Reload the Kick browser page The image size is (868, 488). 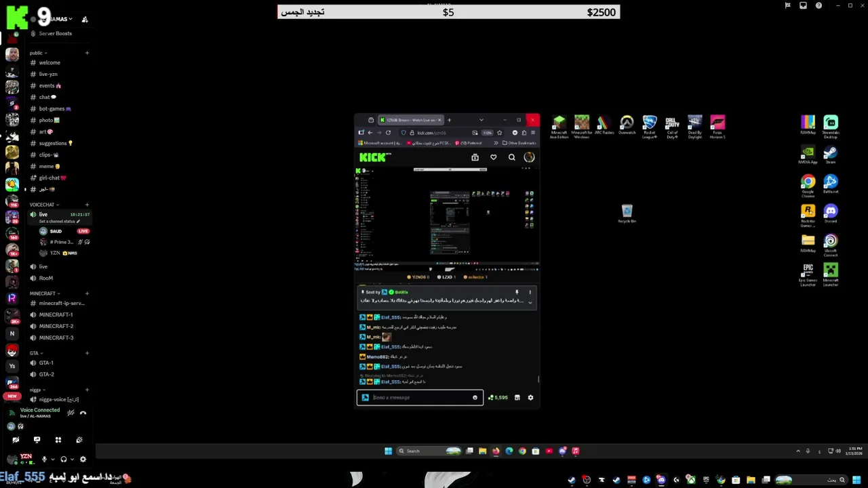tap(388, 133)
